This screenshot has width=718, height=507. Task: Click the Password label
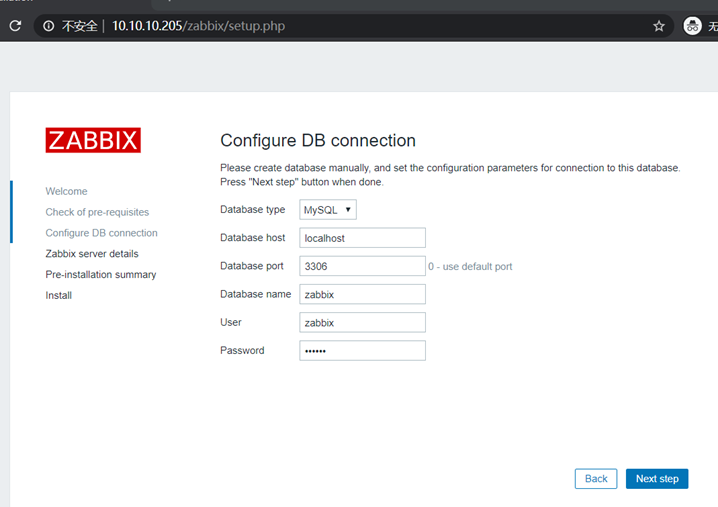pos(242,350)
